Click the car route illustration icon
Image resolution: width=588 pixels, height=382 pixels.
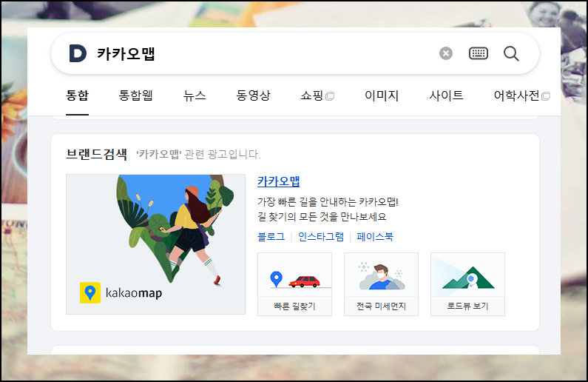pos(295,275)
